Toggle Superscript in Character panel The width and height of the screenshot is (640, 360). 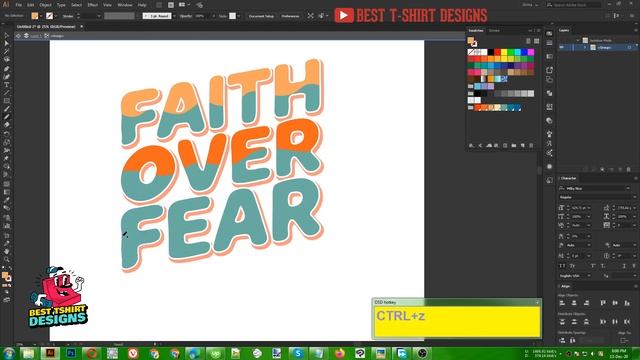(x=593, y=266)
